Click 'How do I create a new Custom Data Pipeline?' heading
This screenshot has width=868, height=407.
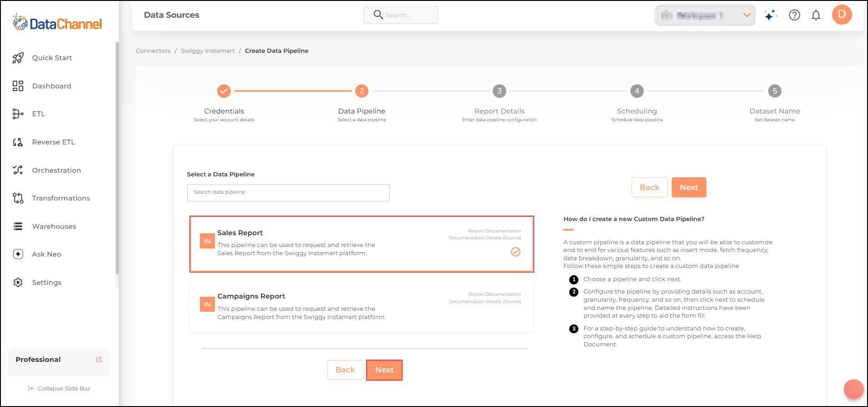(634, 219)
